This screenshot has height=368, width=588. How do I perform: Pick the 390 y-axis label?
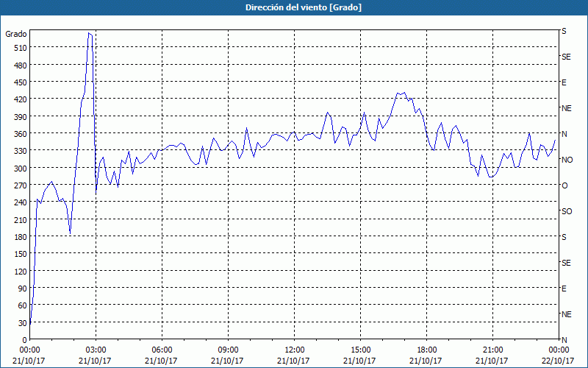(21, 117)
